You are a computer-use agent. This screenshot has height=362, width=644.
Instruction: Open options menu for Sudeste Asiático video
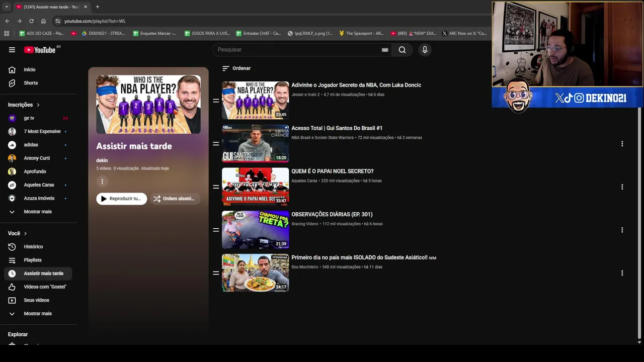coord(622,273)
